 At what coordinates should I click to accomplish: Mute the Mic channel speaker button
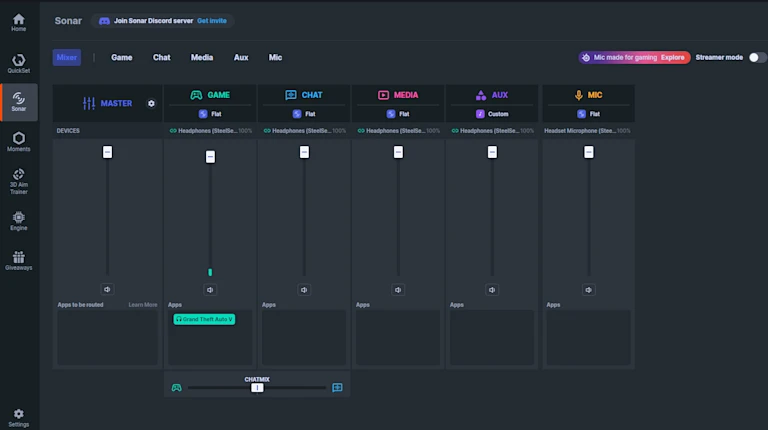coord(589,290)
